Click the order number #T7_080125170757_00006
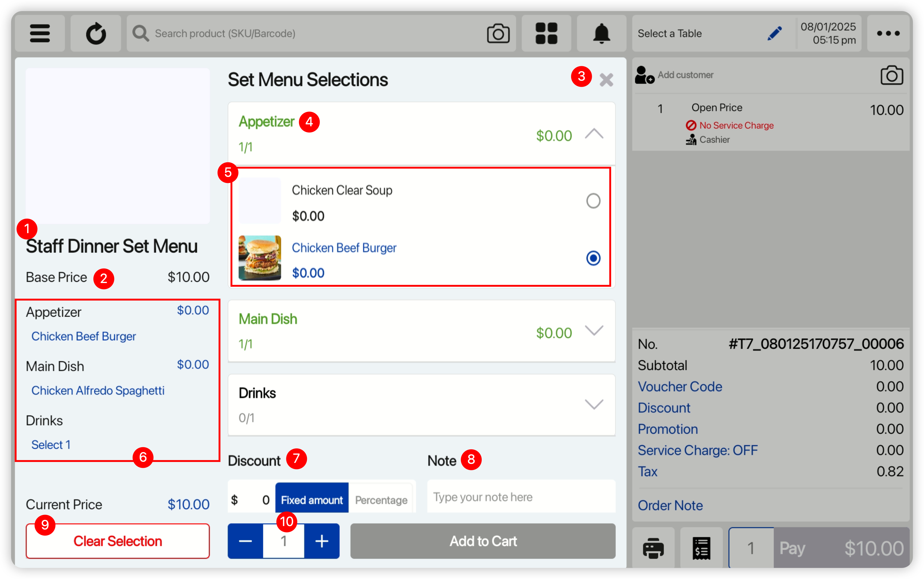The image size is (924, 579). [x=816, y=344]
